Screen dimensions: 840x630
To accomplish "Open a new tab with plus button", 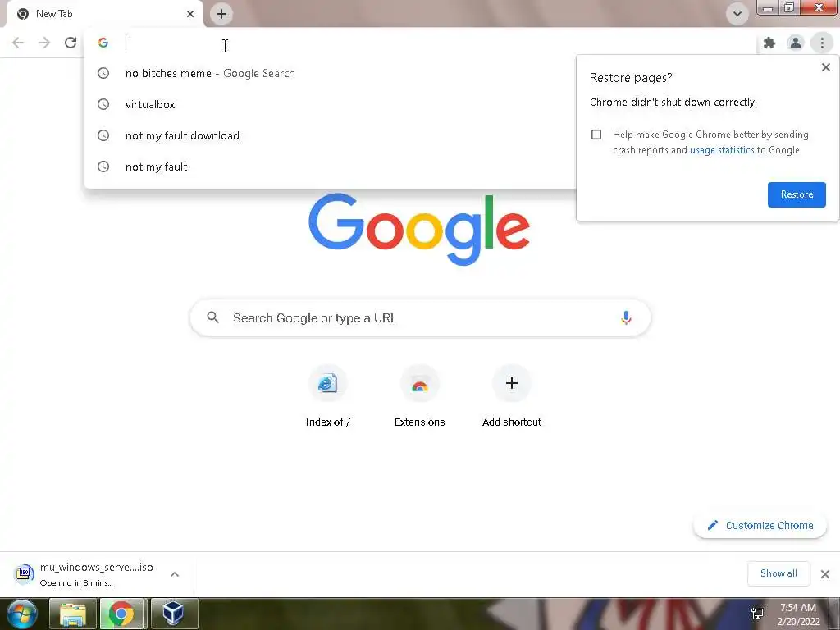I will (221, 14).
